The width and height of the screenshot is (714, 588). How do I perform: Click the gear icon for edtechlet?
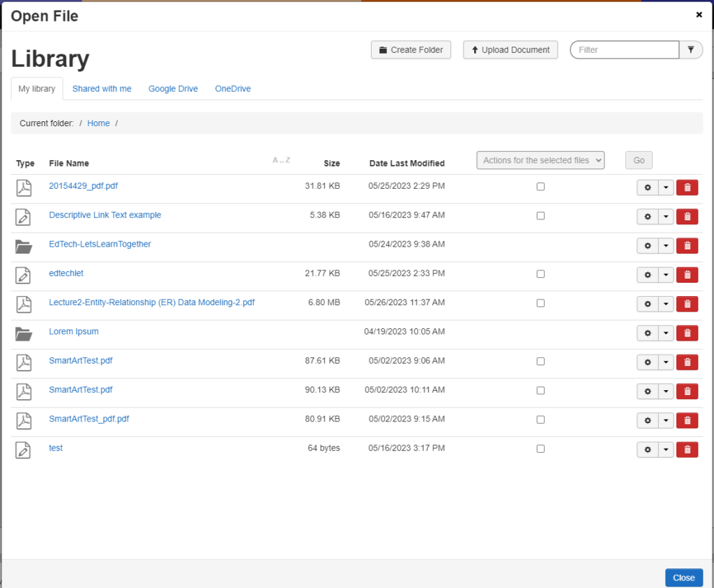pos(647,275)
